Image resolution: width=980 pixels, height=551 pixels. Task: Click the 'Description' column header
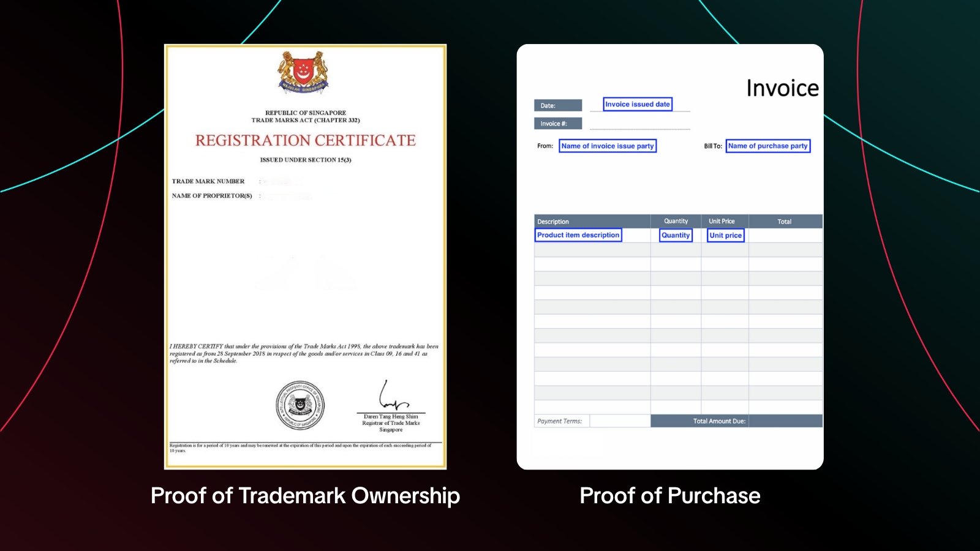pos(592,222)
